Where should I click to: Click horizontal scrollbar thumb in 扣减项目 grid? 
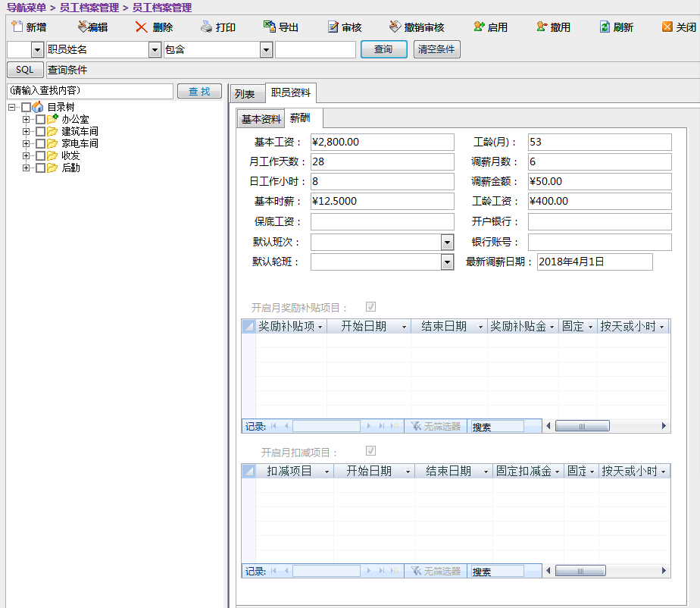(x=580, y=571)
